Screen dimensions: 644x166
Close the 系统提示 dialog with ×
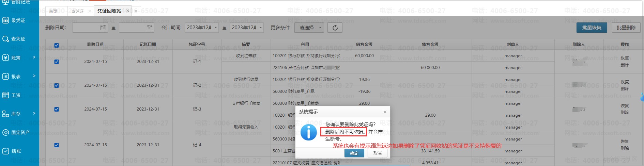click(385, 112)
